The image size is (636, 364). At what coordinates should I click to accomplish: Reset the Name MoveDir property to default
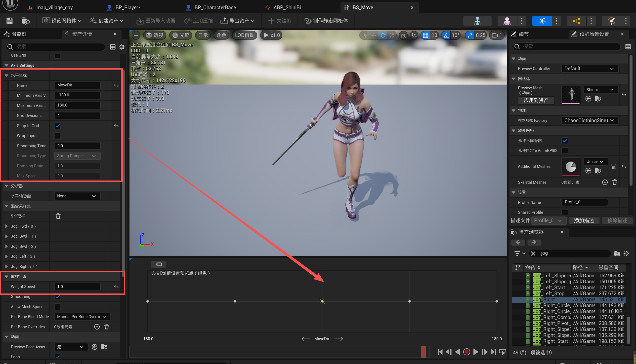(116, 85)
